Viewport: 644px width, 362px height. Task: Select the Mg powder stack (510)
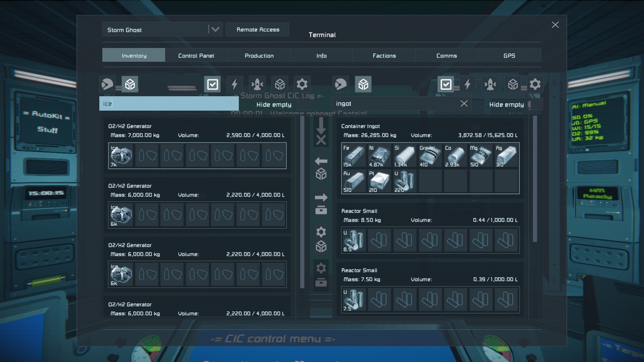(480, 156)
